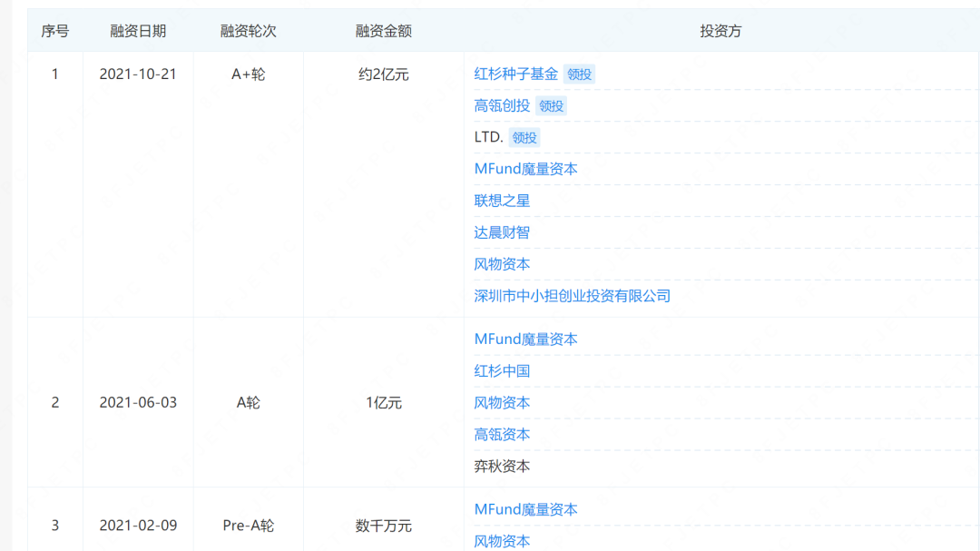Select the 达晨财智 link
This screenshot has height=551, width=980.
click(502, 233)
